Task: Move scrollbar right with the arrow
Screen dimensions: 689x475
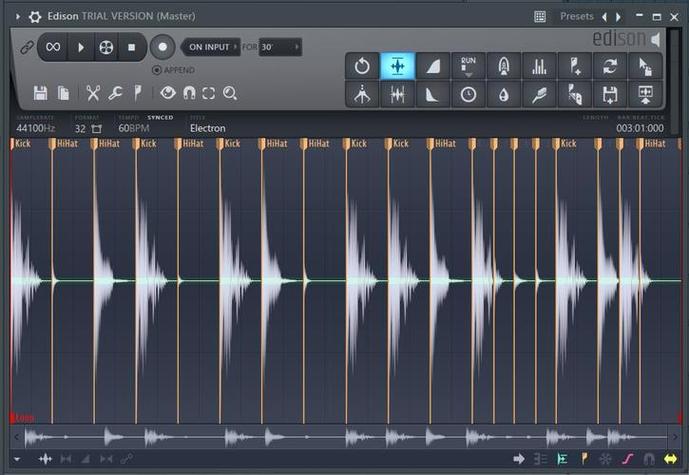Action: click(674, 437)
